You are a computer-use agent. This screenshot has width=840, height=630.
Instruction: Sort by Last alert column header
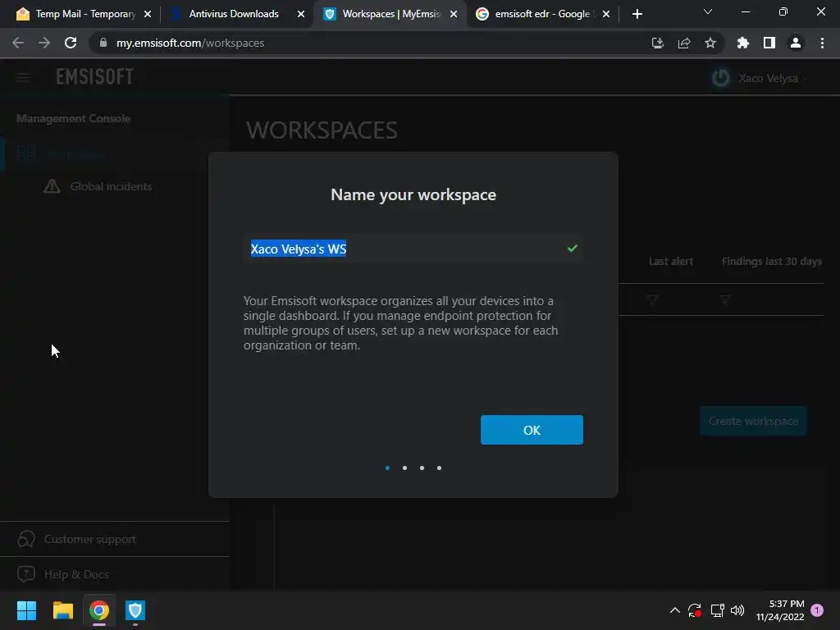pos(671,262)
